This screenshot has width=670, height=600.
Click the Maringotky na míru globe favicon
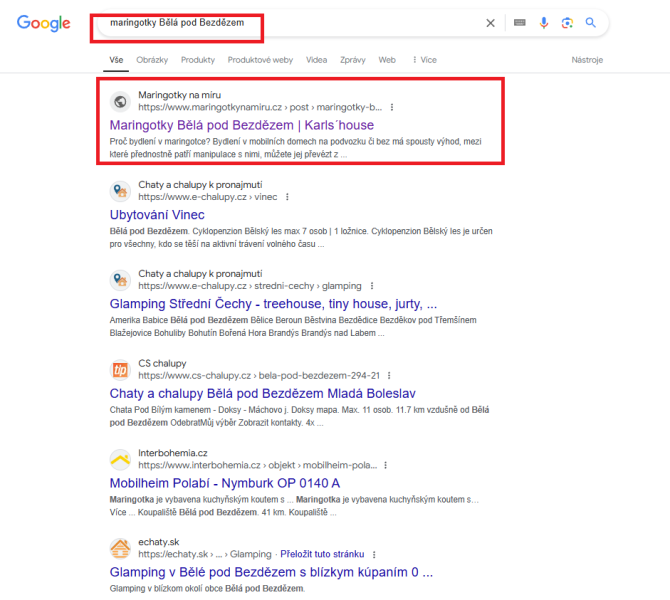120,101
